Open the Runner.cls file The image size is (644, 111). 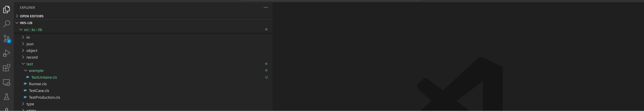(38, 84)
